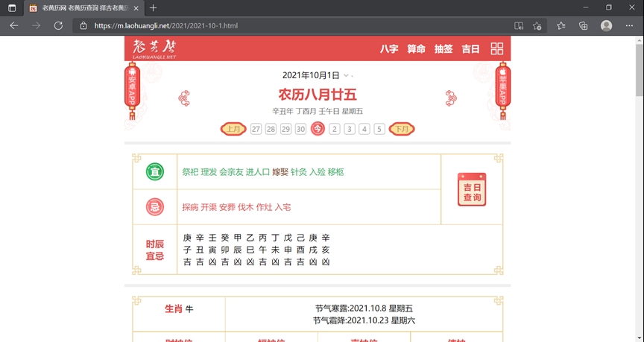
Task: Click the 开渠 taboo activity link
Action: tap(209, 207)
